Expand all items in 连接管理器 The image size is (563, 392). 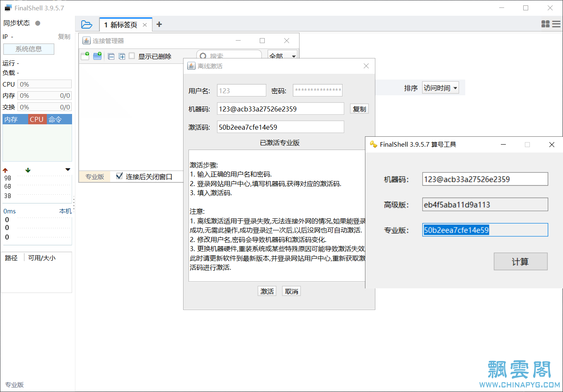pos(122,56)
